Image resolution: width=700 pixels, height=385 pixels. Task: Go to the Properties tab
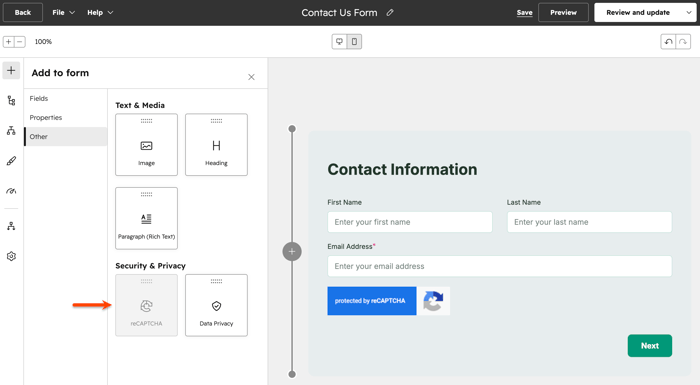click(46, 117)
